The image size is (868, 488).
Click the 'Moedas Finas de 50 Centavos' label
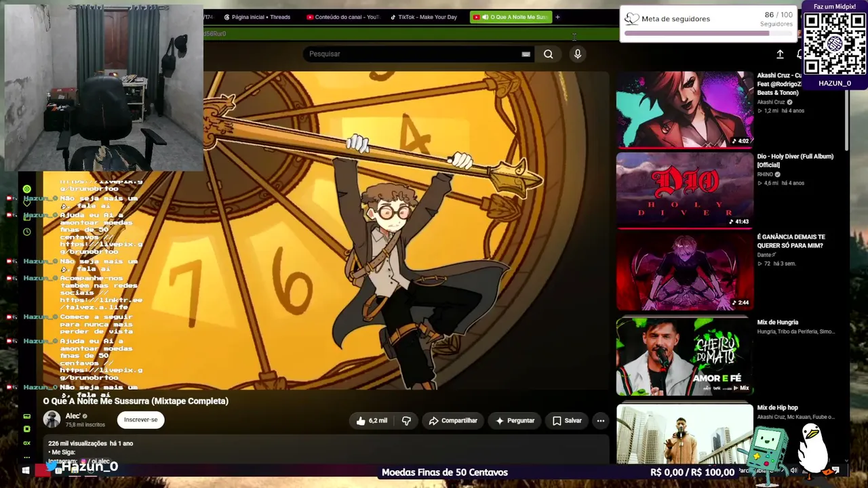445,472
